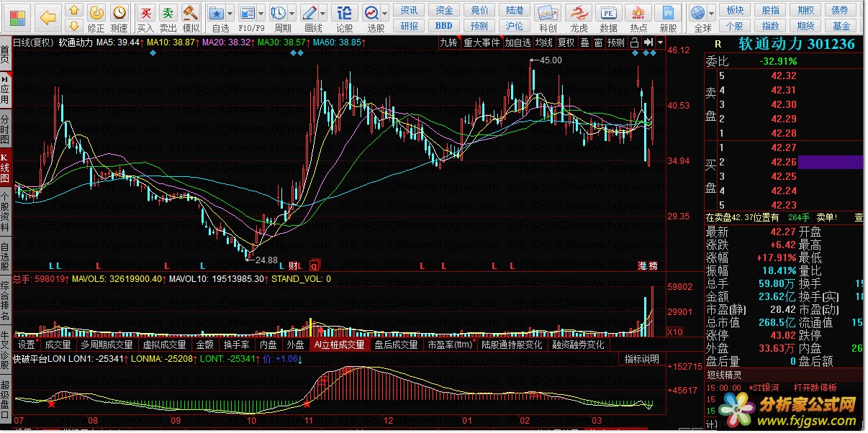Screen dimensions: 868x433
Task: Toggle the 窗 multi-window option
Action: pos(599,42)
